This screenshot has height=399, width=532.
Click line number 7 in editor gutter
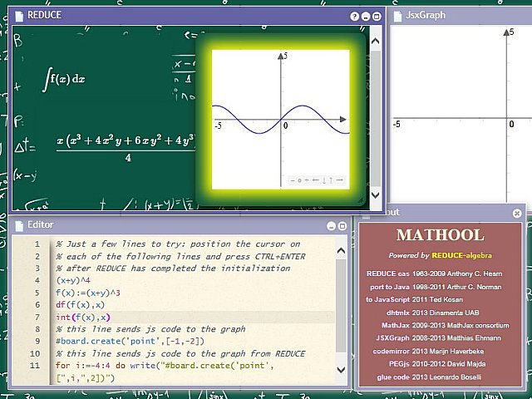[x=37, y=318]
